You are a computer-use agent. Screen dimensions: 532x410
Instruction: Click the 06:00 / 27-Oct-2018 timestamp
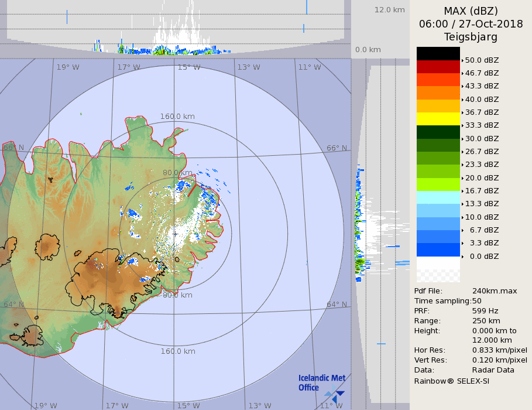tap(471, 24)
